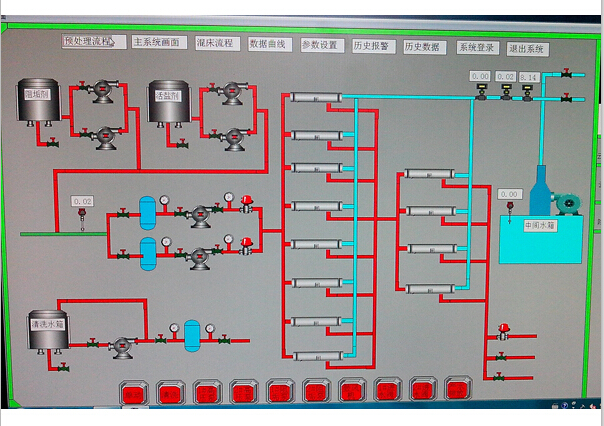Click the 清洗水箱 tank icon

pyautogui.click(x=46, y=329)
